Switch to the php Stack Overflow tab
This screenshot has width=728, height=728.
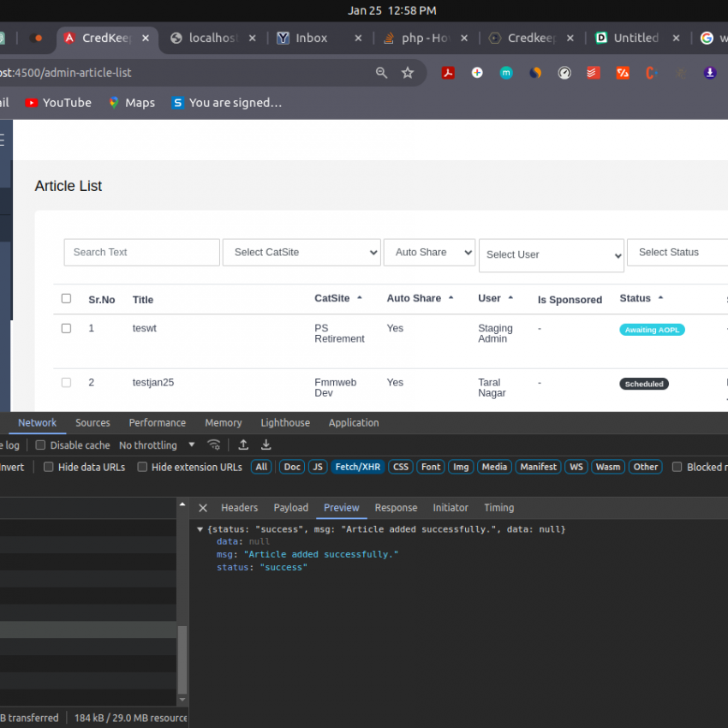coord(425,38)
